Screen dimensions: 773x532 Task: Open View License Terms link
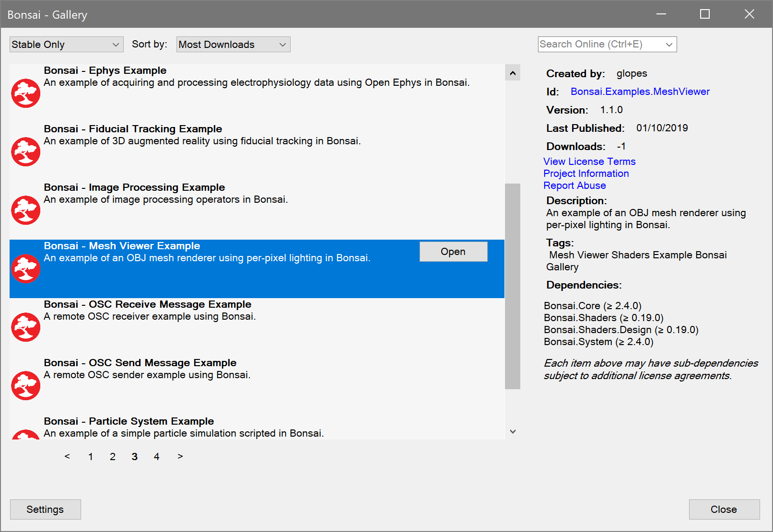589,162
